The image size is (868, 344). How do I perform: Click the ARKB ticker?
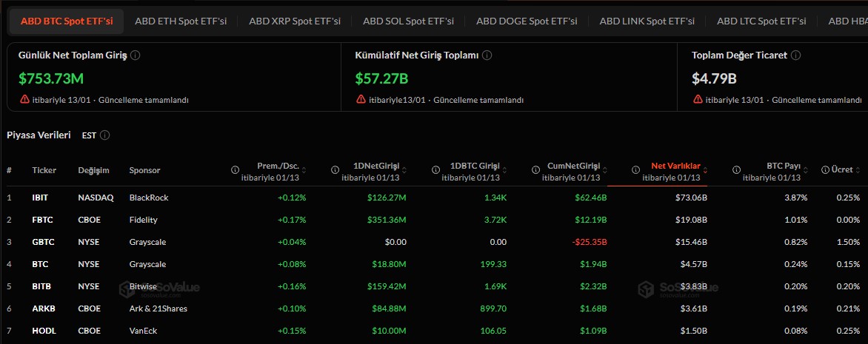pos(41,308)
